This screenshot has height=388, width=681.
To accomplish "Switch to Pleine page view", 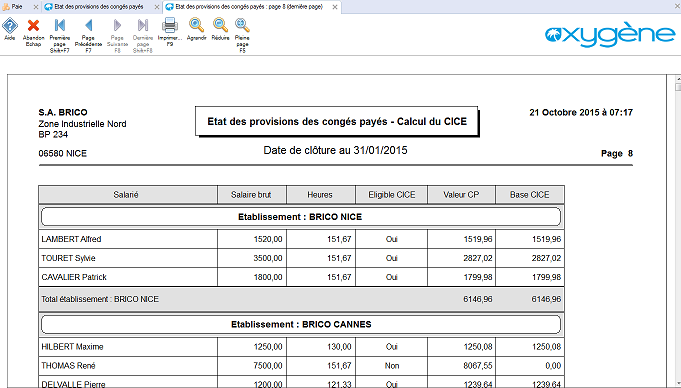I will [242, 26].
